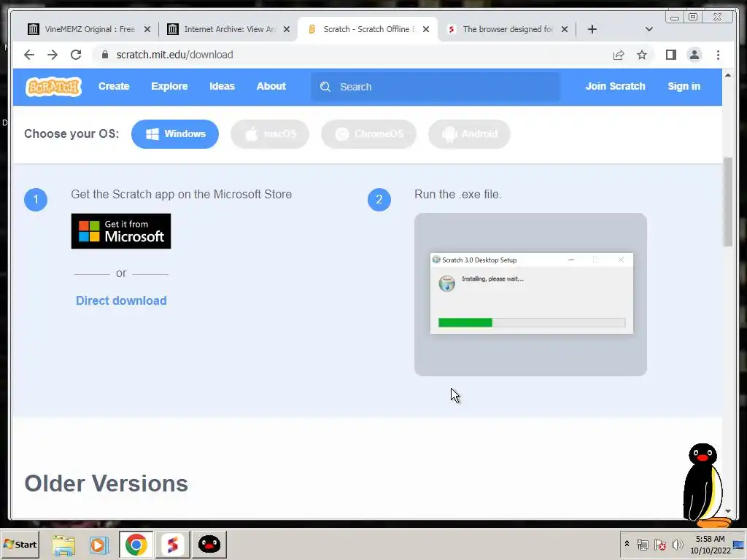
Task: Click the Scratch Setup installer screenshot
Action: click(x=531, y=295)
